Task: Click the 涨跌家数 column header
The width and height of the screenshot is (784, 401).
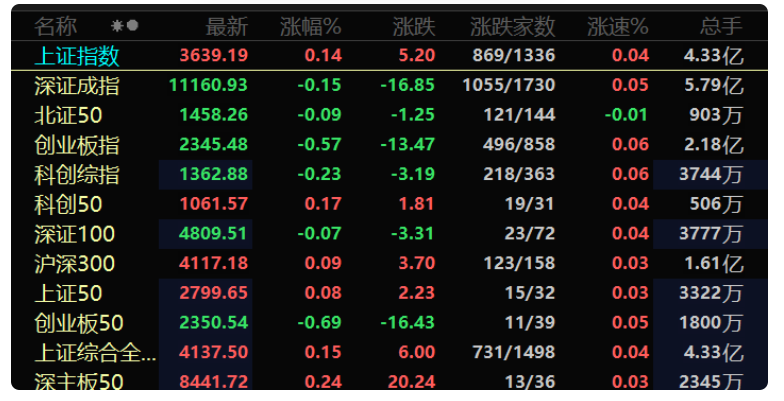Action: coord(512,26)
